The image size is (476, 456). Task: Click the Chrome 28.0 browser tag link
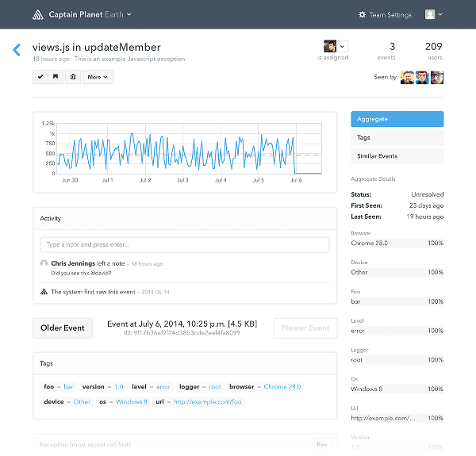point(282,387)
